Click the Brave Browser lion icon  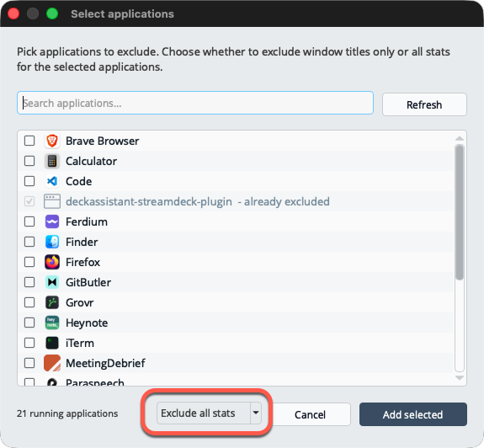[x=52, y=141]
